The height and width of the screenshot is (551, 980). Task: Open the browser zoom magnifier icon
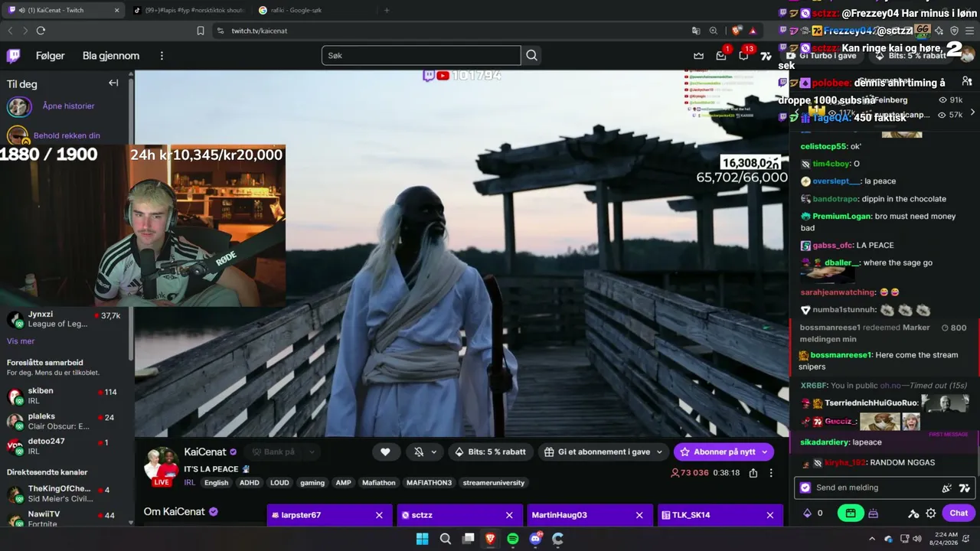click(714, 31)
